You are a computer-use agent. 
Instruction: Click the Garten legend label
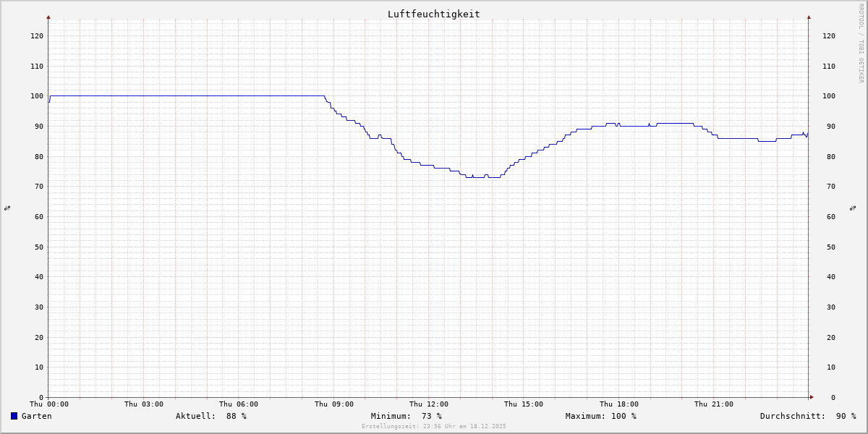(x=36, y=416)
